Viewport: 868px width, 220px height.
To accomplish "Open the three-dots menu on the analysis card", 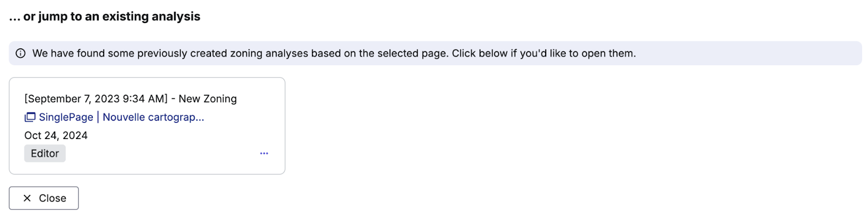I will 264,154.
